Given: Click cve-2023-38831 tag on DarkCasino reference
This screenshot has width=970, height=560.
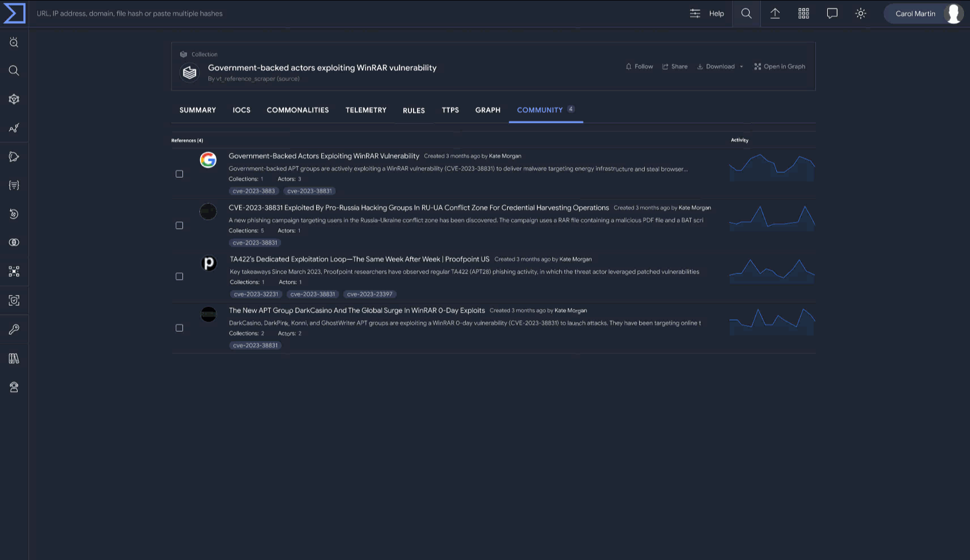Looking at the screenshot, I should click(x=256, y=345).
